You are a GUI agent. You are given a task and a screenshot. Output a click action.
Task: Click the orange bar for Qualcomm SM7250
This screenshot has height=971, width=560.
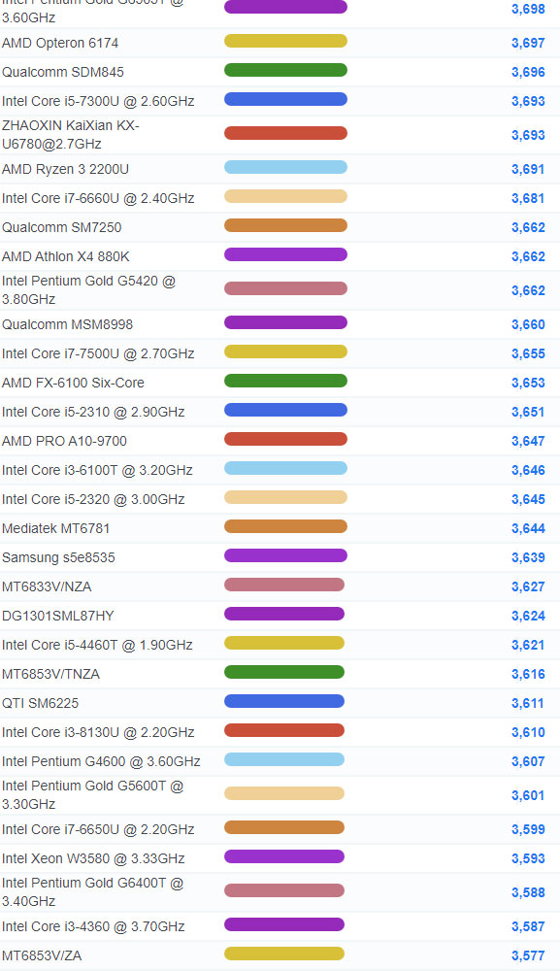(x=285, y=225)
